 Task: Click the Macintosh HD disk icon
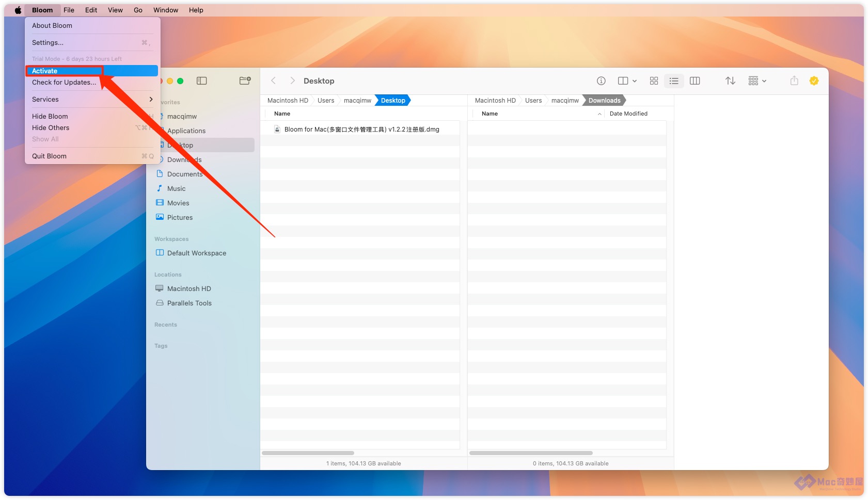point(160,288)
